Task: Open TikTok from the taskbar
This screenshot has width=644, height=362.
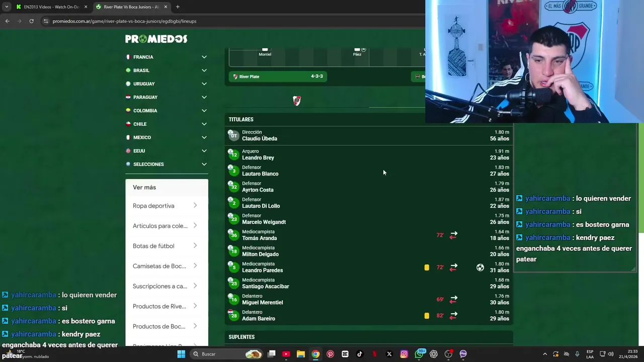Action: pos(360,354)
